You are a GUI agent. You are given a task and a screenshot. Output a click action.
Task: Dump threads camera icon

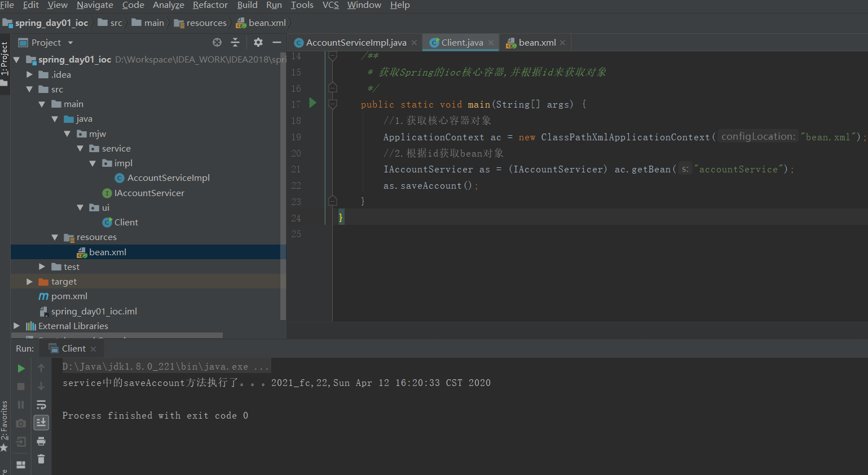coord(21,423)
